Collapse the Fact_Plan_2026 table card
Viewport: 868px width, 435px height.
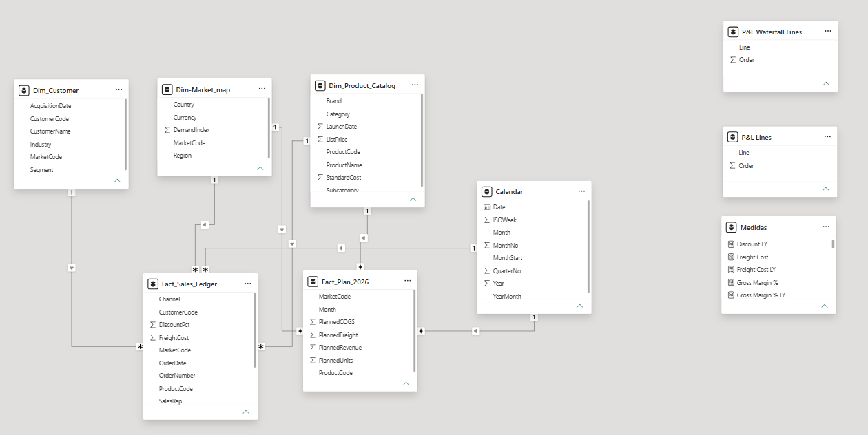click(x=406, y=383)
